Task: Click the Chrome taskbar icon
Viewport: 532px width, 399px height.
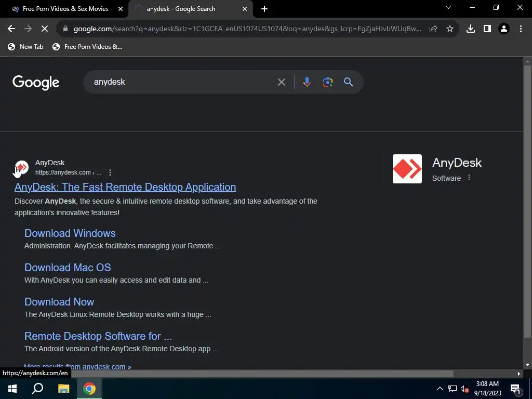Action: pos(89,389)
